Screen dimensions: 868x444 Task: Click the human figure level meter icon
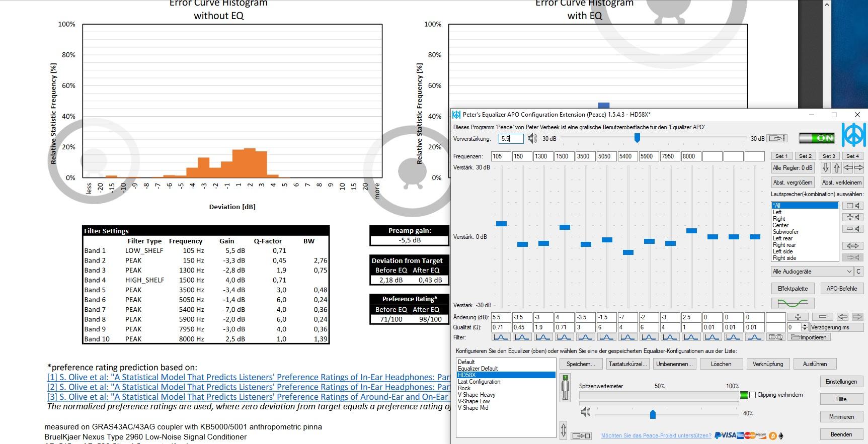(566, 387)
